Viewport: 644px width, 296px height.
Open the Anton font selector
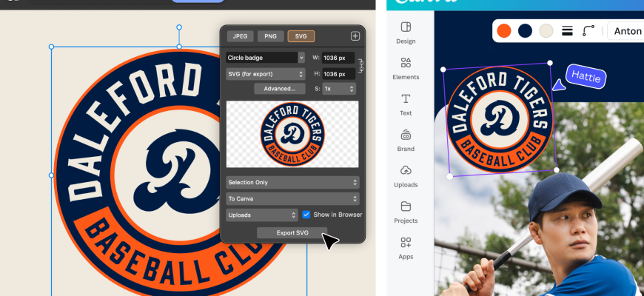coord(625,31)
